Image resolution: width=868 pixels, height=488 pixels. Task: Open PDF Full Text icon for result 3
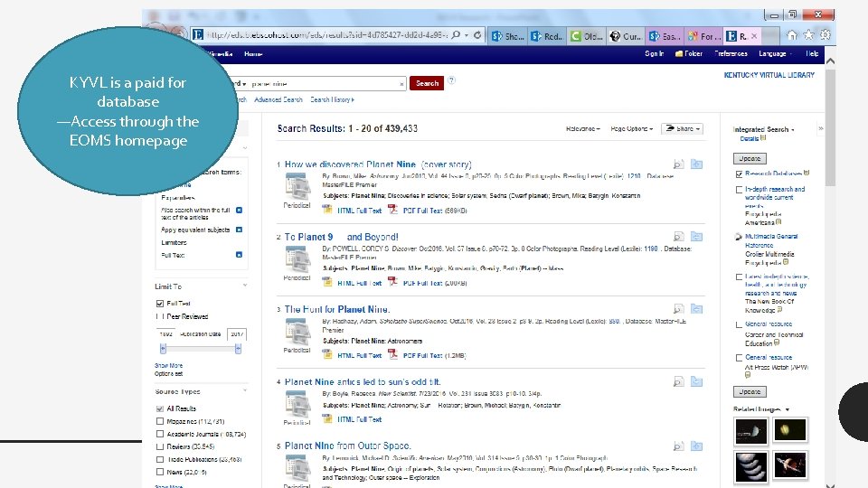coord(392,354)
